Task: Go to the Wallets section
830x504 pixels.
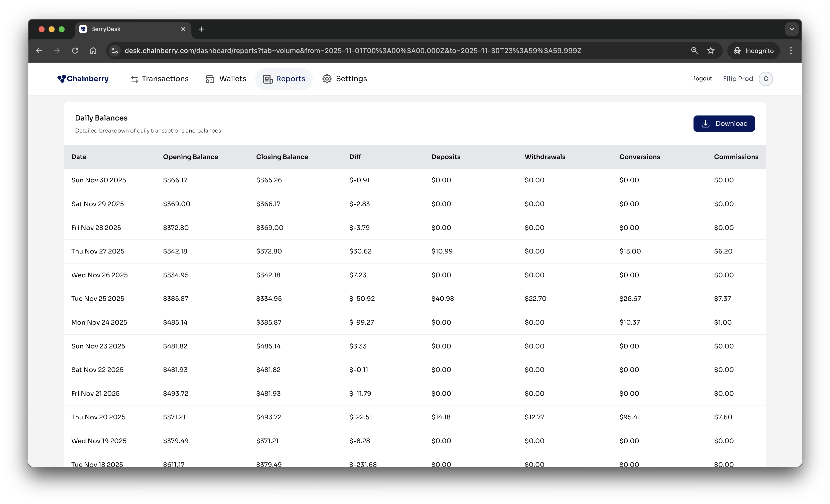Action: [x=226, y=79]
